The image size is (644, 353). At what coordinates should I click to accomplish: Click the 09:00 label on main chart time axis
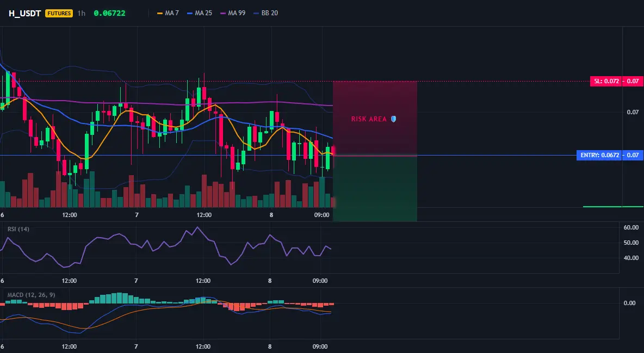[x=321, y=215]
